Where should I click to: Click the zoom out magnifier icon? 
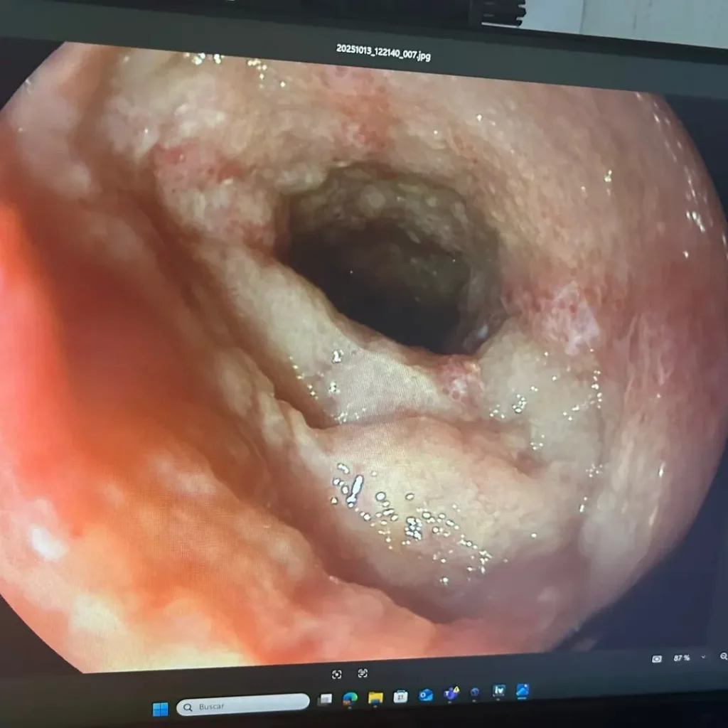tap(723, 657)
